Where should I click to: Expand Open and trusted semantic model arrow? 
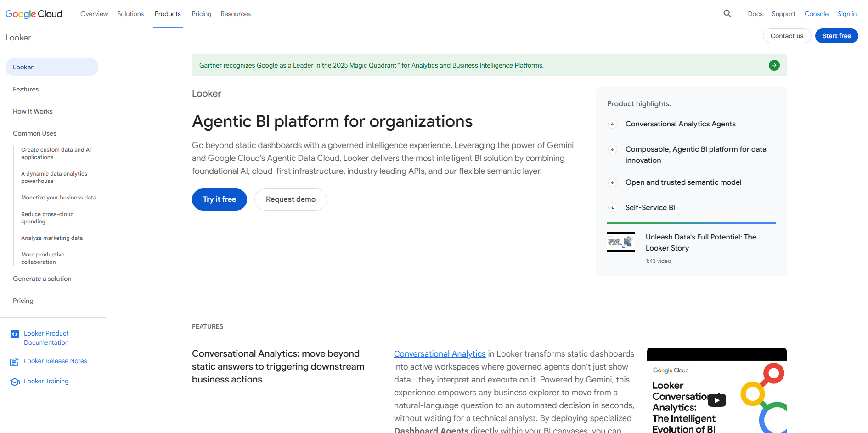click(x=613, y=182)
